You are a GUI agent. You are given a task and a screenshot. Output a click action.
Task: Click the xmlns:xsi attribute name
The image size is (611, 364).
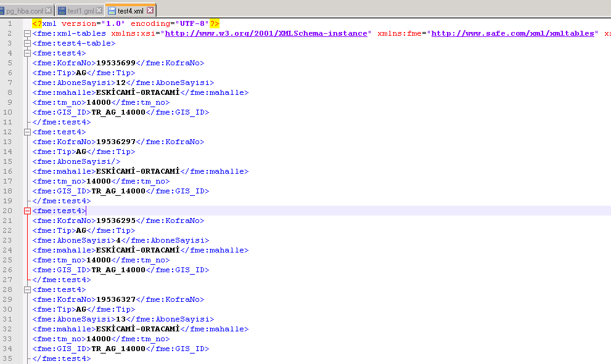[133, 33]
